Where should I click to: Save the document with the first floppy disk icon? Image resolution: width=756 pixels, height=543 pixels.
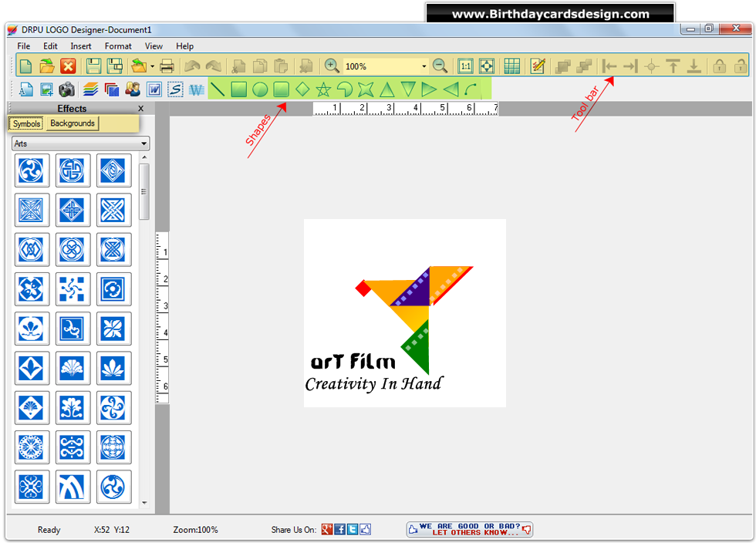93,66
